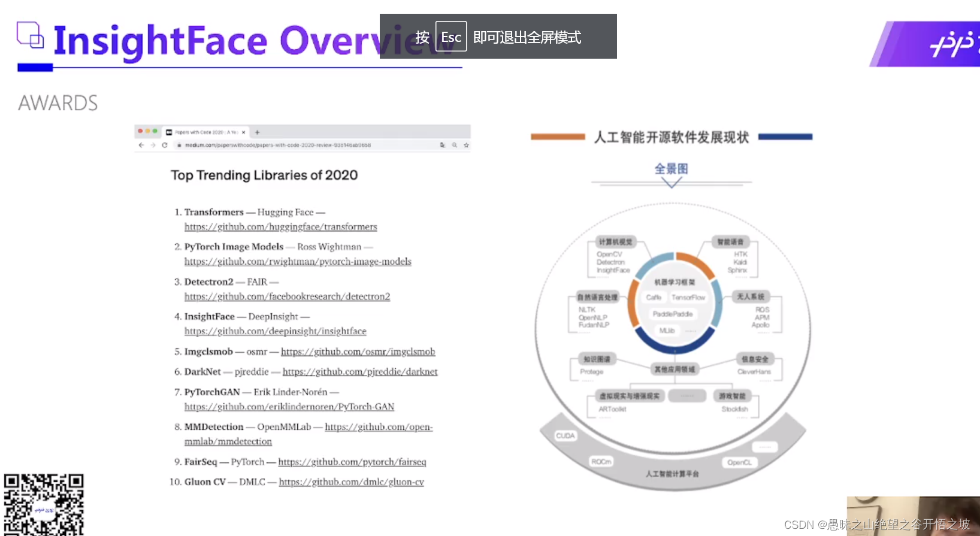Click the slide logo icon beside InsightFace title
Viewport: 980px width, 536px height.
(30, 35)
